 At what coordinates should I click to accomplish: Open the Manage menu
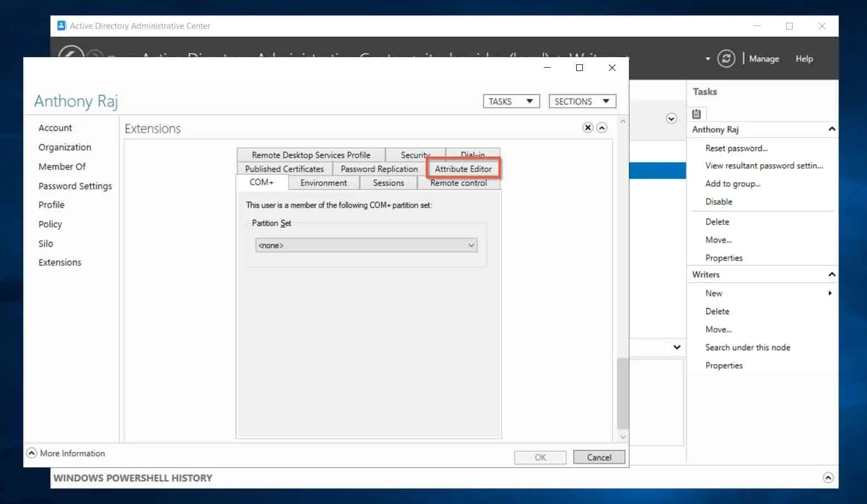tap(764, 58)
